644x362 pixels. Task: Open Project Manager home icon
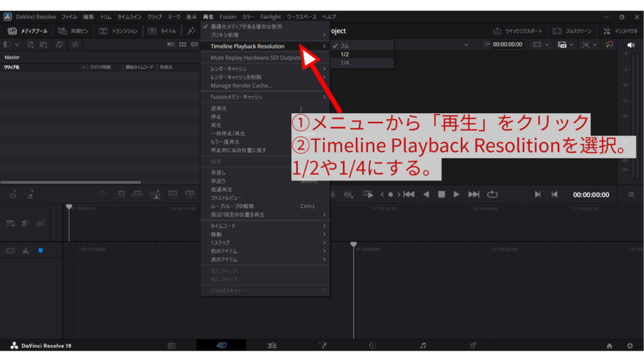tap(609, 346)
